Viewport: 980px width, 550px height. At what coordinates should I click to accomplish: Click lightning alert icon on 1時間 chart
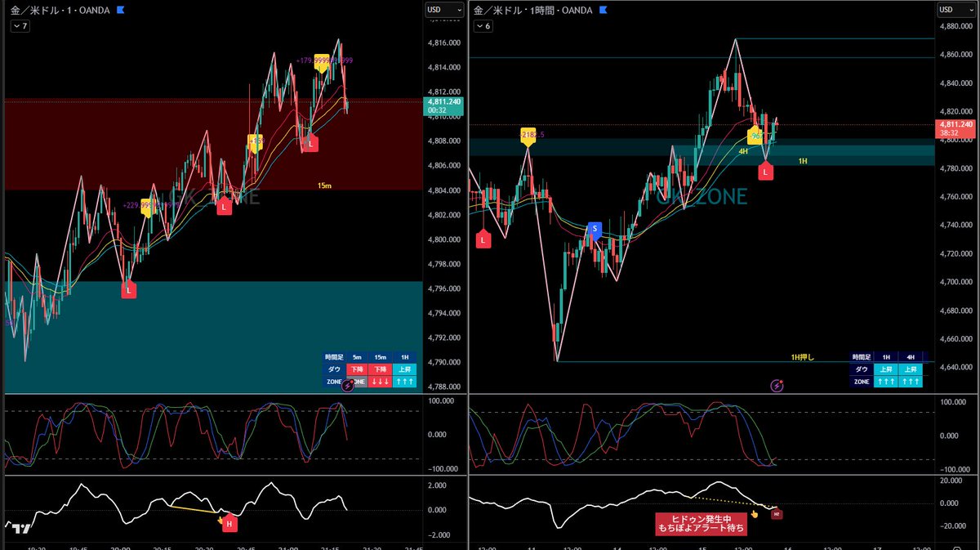pos(777,385)
